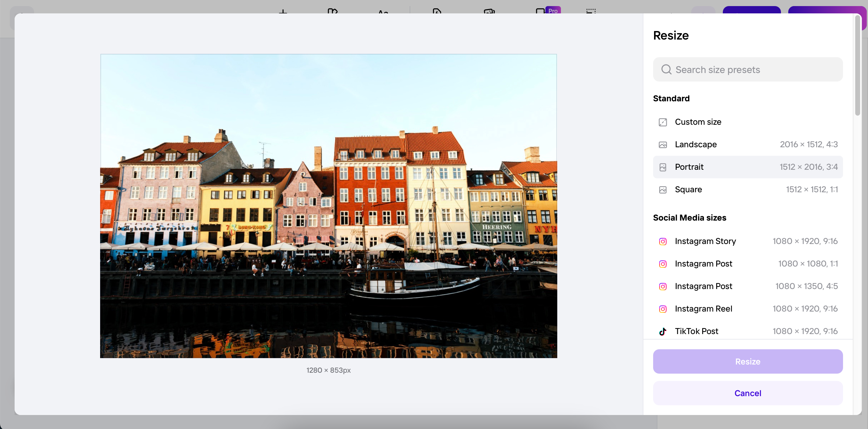This screenshot has height=429, width=868.
Task: Select the Landscape 2016 × 1512 preset
Action: [747, 144]
